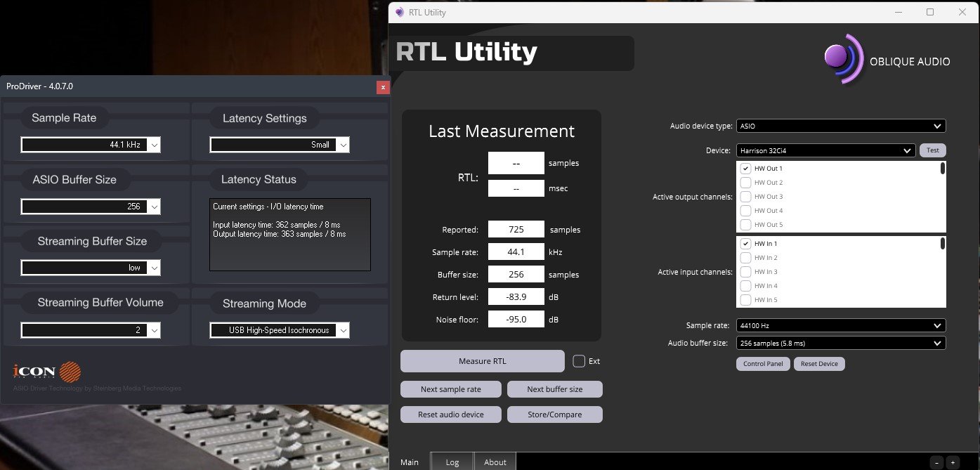Toggle the HW In 1 checkbox
The width and height of the screenshot is (980, 470).
pos(746,244)
